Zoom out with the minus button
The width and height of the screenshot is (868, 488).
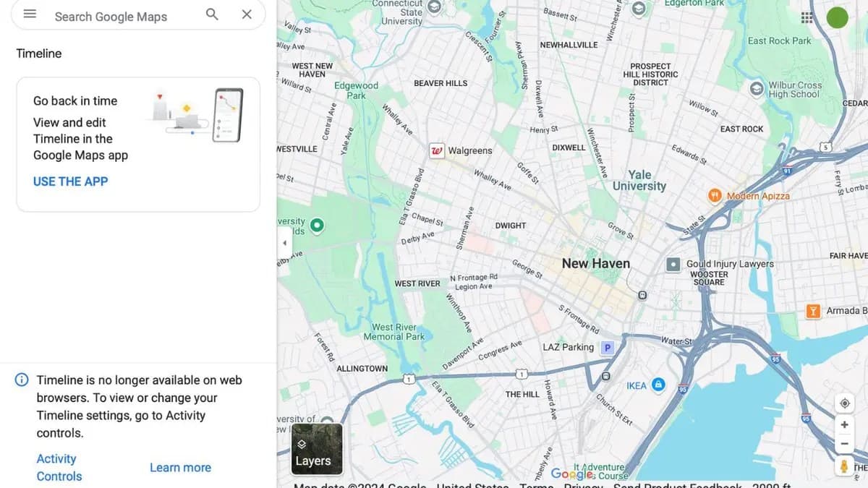click(x=844, y=443)
